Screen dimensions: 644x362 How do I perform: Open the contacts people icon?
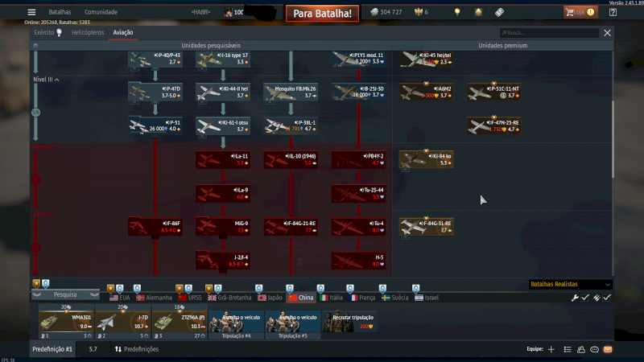click(580, 349)
